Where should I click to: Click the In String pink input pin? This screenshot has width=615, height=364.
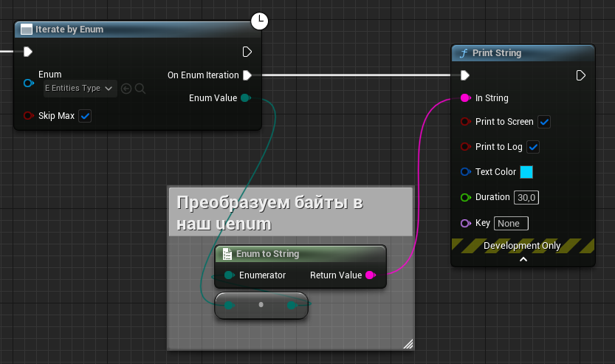pos(464,98)
